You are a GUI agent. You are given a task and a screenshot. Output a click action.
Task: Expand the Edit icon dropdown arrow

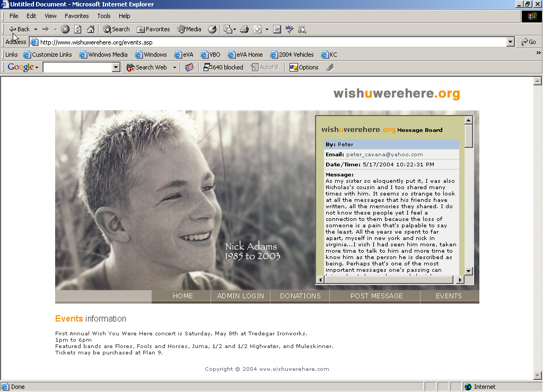pyautogui.click(x=267, y=30)
